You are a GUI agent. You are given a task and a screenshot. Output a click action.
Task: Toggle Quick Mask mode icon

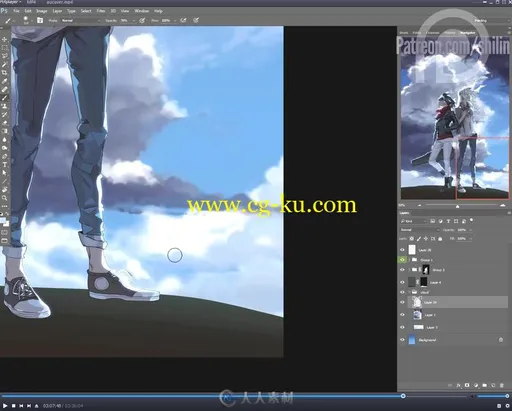pyautogui.click(x=5, y=232)
